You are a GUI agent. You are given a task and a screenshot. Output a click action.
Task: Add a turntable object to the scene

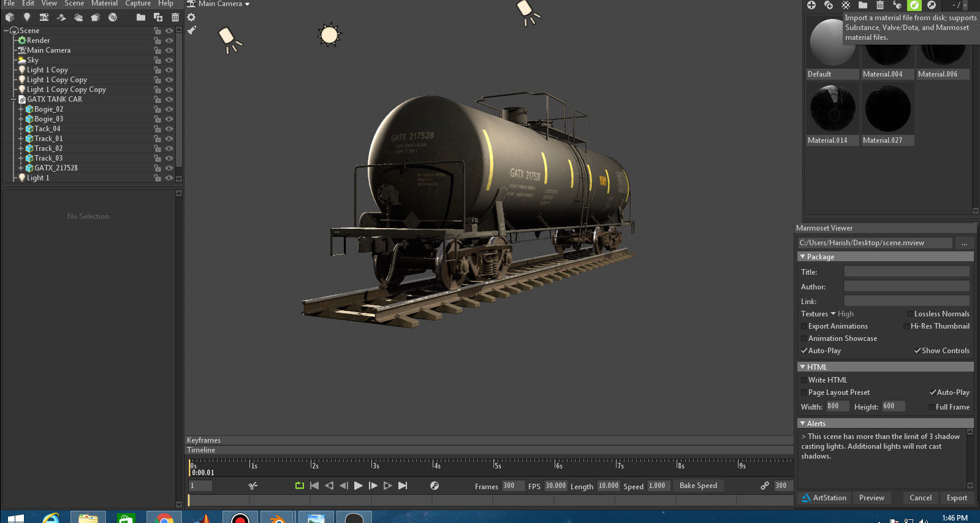coord(113,17)
